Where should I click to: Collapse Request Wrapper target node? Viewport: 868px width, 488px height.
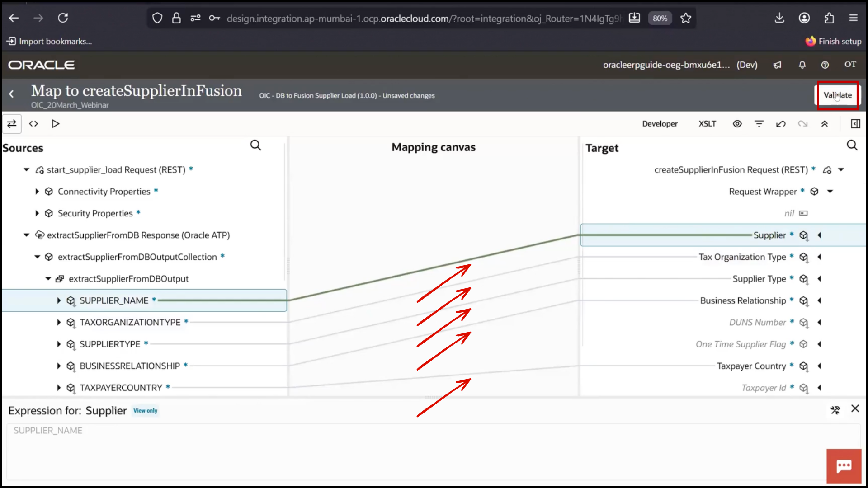(830, 192)
